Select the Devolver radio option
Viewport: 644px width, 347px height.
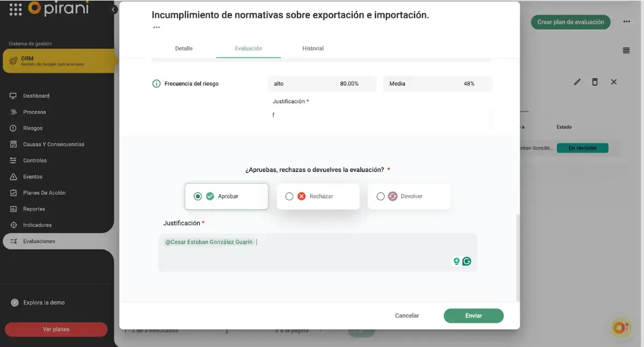[x=380, y=197]
